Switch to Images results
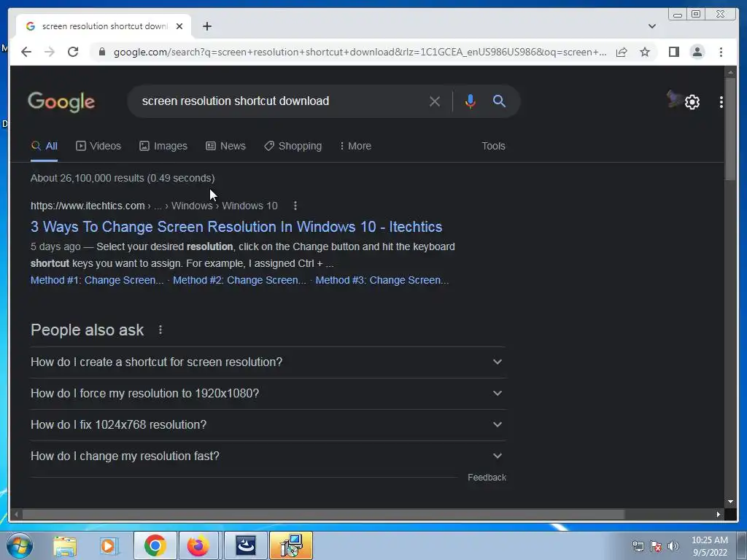Viewport: 747px width, 560px height. 163,146
